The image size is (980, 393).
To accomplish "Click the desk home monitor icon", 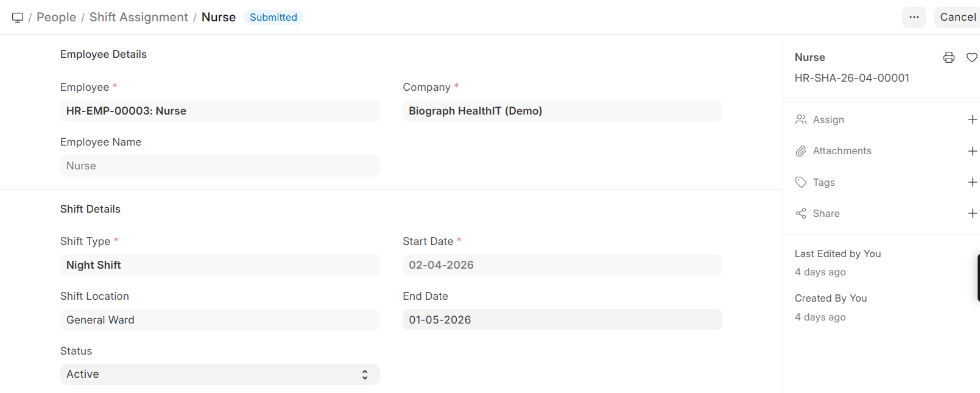I will pyautogui.click(x=18, y=18).
